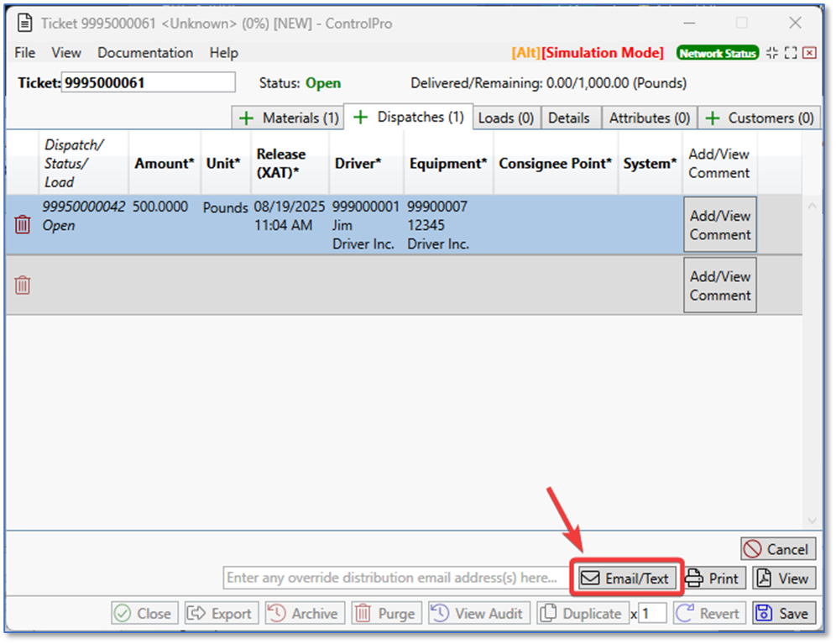This screenshot has height=644, width=836.
Task: Click the Save button
Action: tap(783, 614)
